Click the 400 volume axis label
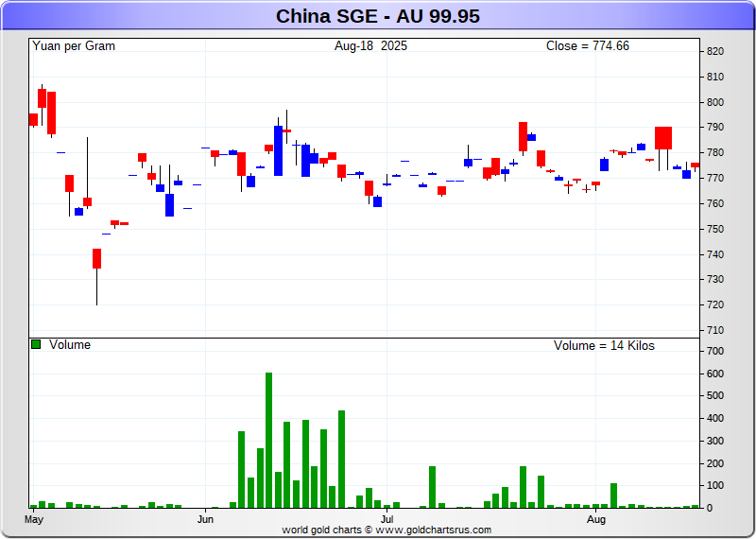Viewport: 756px width, 539px height. pyautogui.click(x=715, y=418)
